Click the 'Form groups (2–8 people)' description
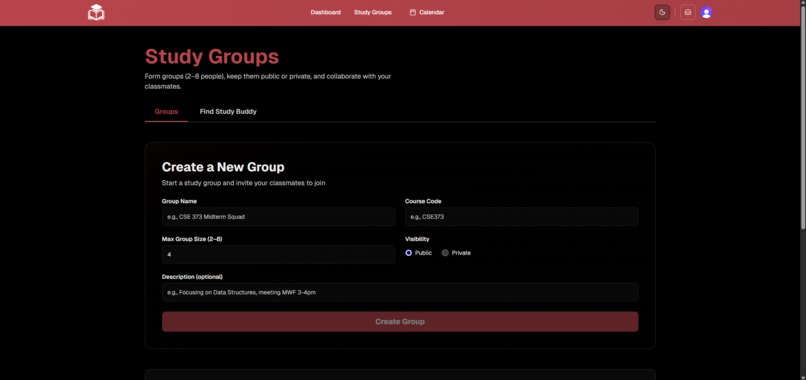Viewport: 806px width, 380px height. pyautogui.click(x=268, y=81)
